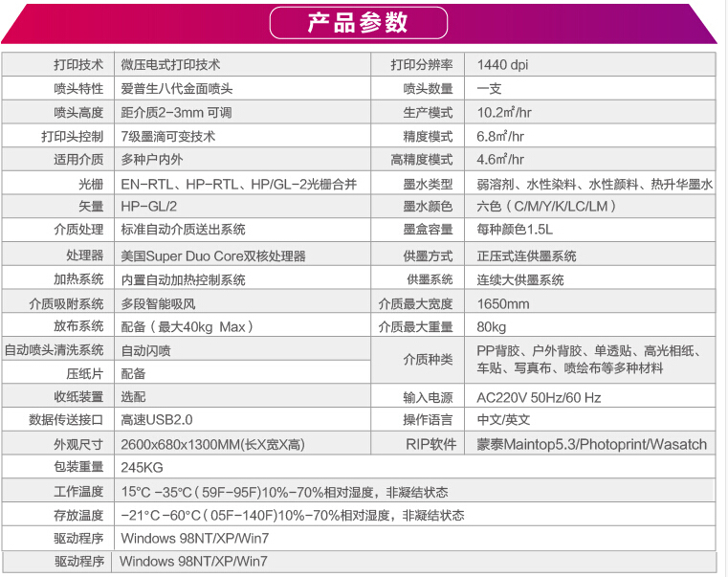
Task: Click 爱普生八代金面喷头 value
Action: (176, 88)
